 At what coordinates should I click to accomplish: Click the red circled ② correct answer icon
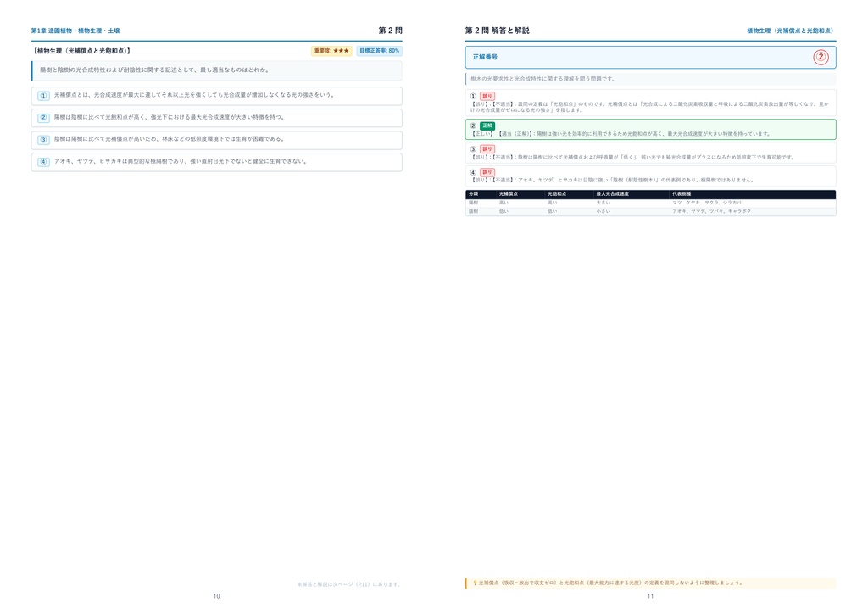[x=821, y=57]
